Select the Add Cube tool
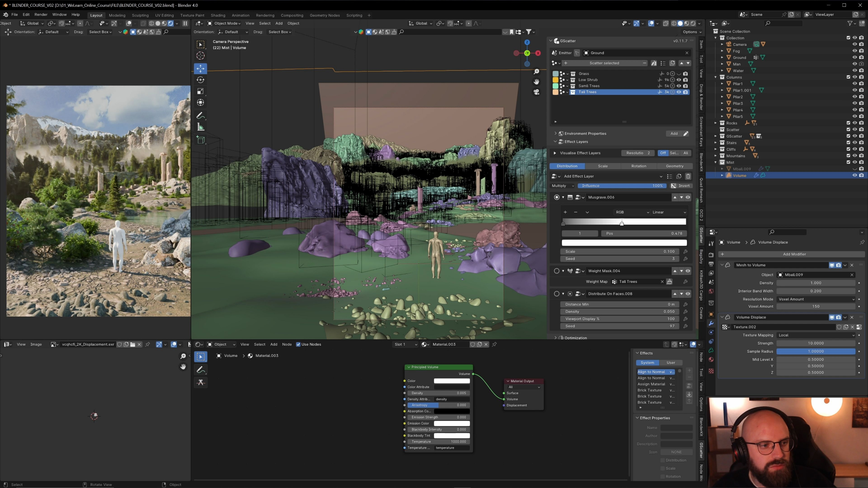The height and width of the screenshot is (488, 868). 200,140
